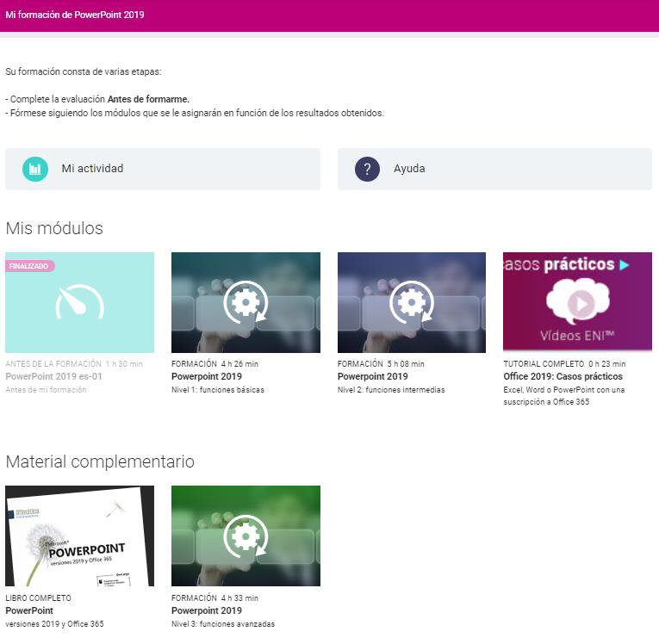Open Office 2019: Casos prácticos title
Viewport: 659px width, 644px height.
(x=563, y=376)
